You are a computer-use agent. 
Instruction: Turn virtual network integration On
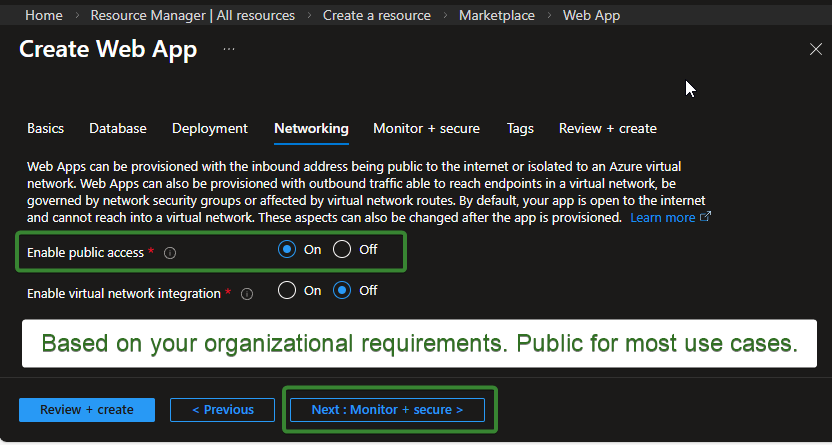pyautogui.click(x=288, y=291)
